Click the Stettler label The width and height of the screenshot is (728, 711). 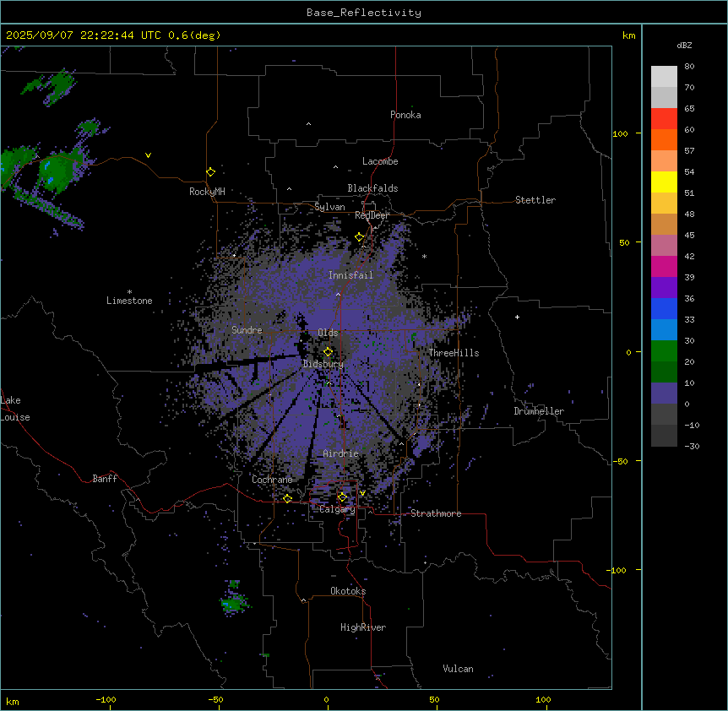(x=535, y=200)
